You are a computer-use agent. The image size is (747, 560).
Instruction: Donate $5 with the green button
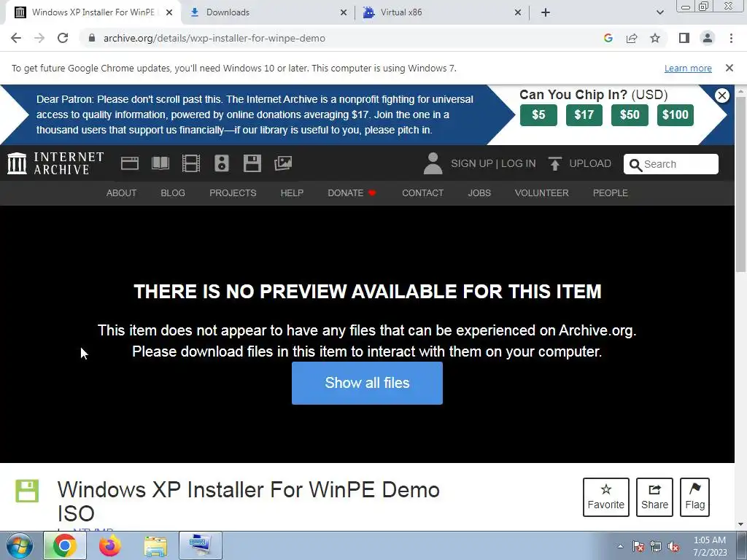pos(538,114)
